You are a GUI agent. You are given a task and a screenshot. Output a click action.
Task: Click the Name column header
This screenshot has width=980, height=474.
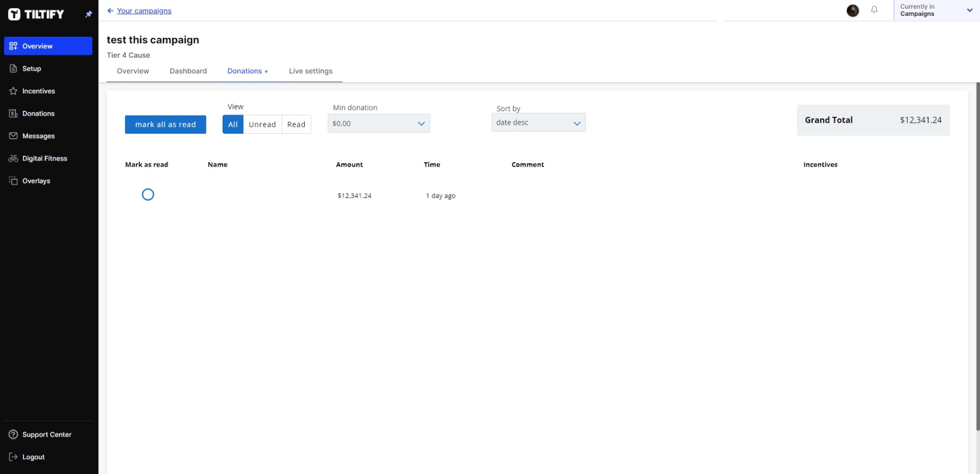tap(218, 164)
